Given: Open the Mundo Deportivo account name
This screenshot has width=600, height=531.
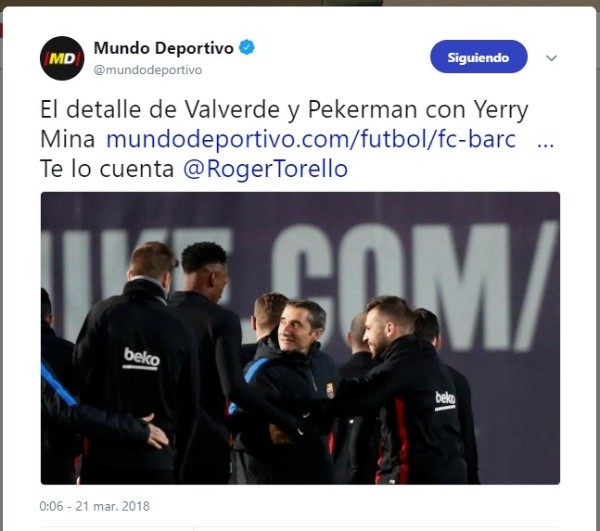Looking at the screenshot, I should click(163, 48).
